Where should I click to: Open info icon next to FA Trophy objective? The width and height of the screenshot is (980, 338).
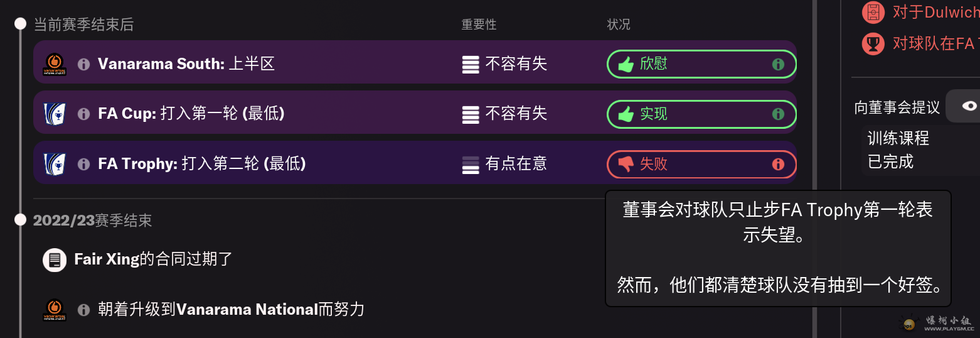tap(83, 164)
